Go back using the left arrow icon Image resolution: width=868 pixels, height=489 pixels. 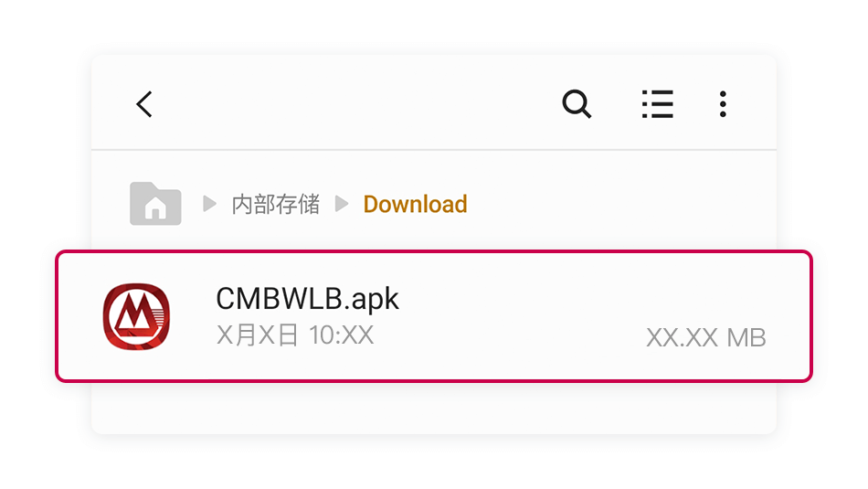144,104
